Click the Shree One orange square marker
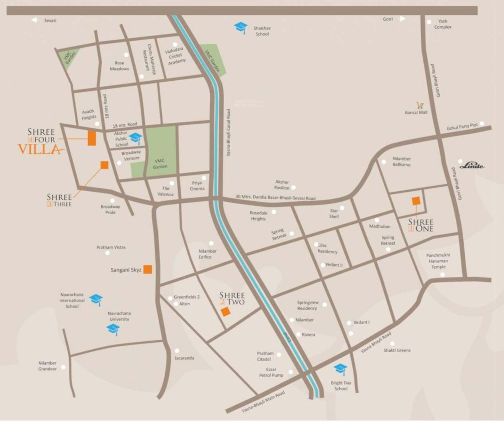The image size is (504, 422). [x=416, y=200]
